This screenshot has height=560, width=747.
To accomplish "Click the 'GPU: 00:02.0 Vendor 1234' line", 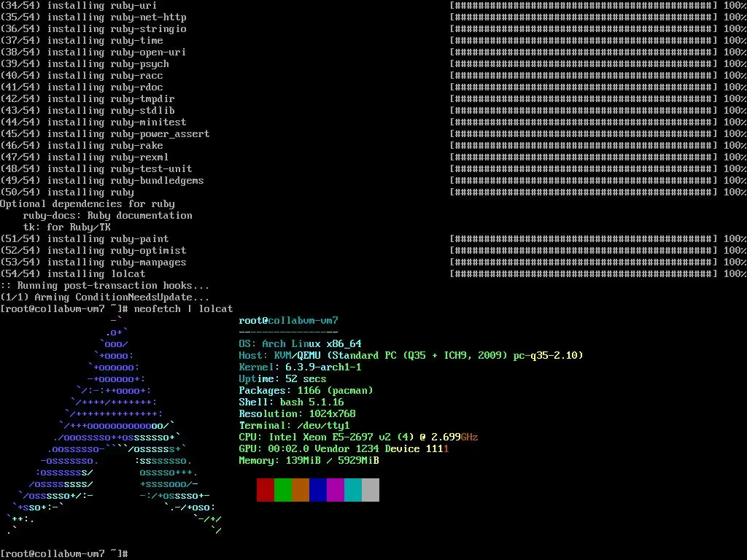I will pos(344,448).
